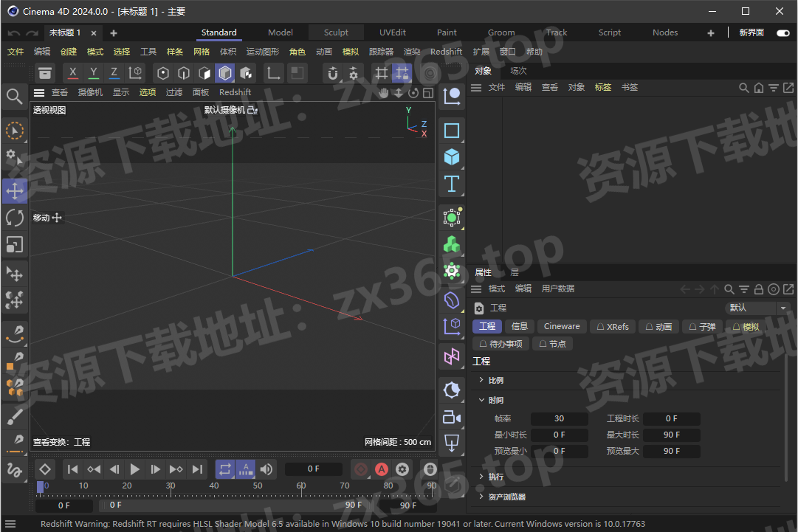Select the Scale tool
This screenshot has height=532, width=798.
(x=15, y=245)
